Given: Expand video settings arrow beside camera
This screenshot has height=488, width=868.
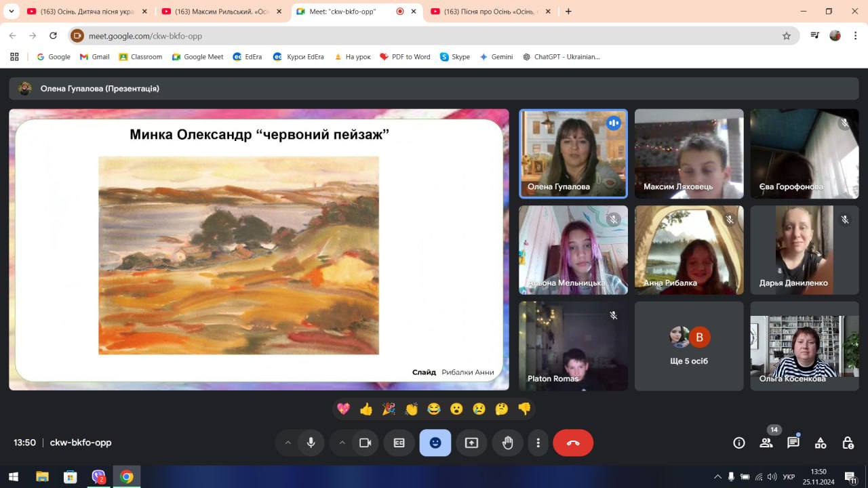Looking at the screenshot, I should click(342, 443).
